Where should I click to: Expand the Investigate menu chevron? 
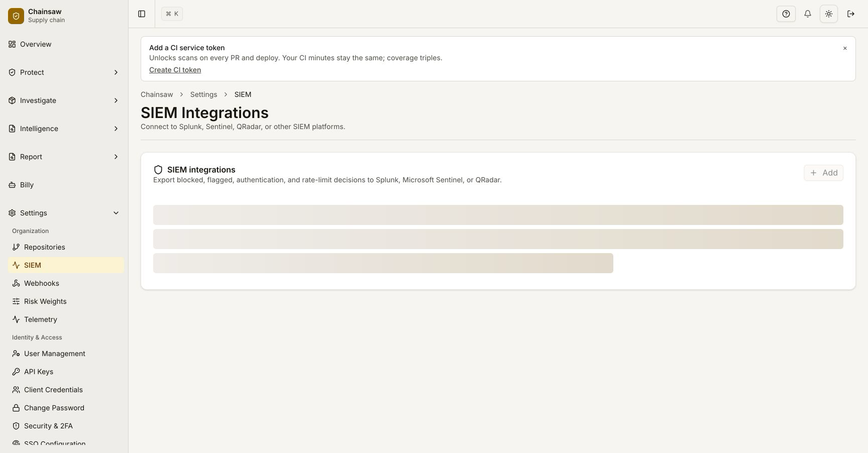[x=116, y=100]
